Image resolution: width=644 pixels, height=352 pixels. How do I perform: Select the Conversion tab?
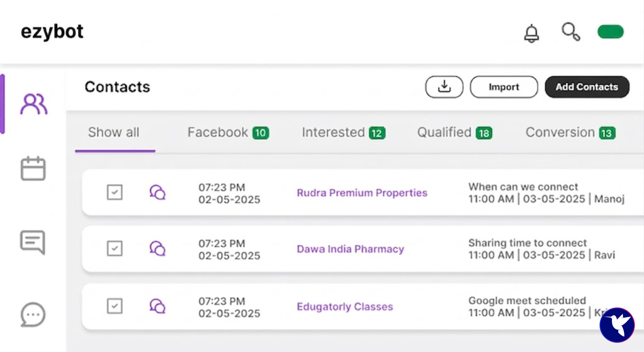(571, 132)
